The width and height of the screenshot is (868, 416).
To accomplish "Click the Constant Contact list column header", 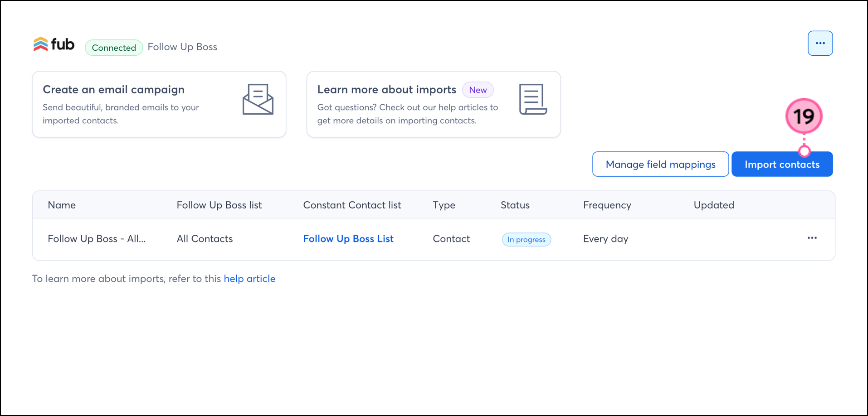I will coord(352,205).
